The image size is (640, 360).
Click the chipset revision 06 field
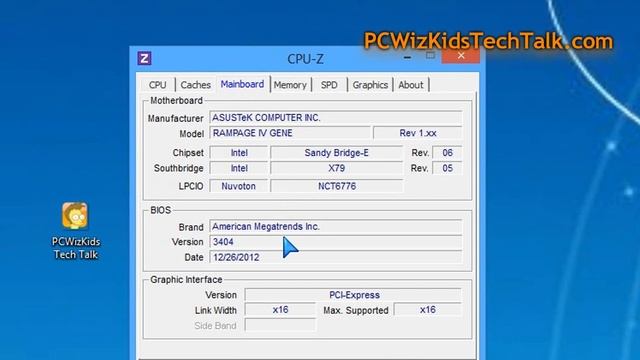pyautogui.click(x=447, y=153)
